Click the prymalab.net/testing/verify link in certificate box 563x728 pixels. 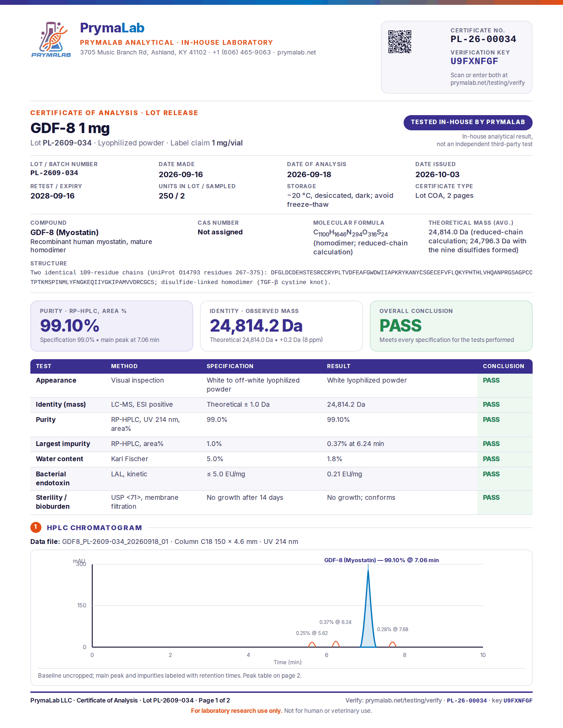tap(487, 83)
